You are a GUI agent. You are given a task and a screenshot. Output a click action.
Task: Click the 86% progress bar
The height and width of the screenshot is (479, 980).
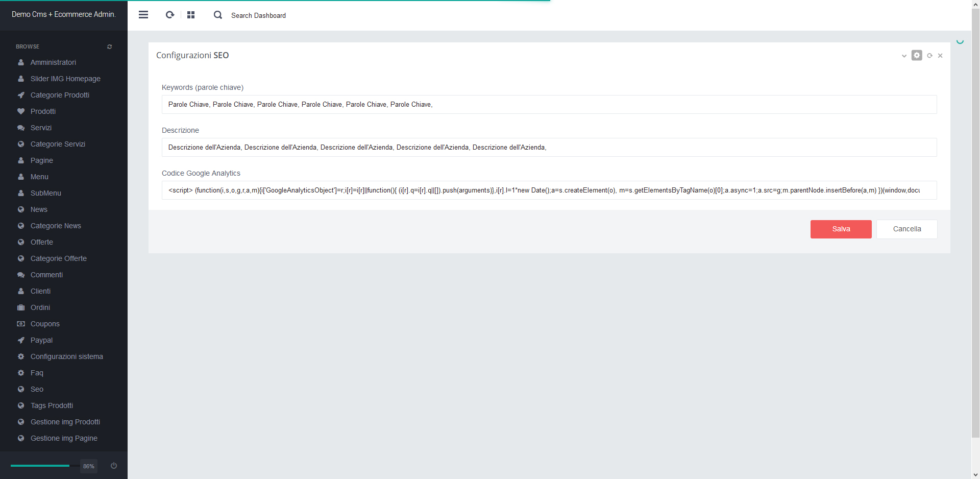point(41,466)
